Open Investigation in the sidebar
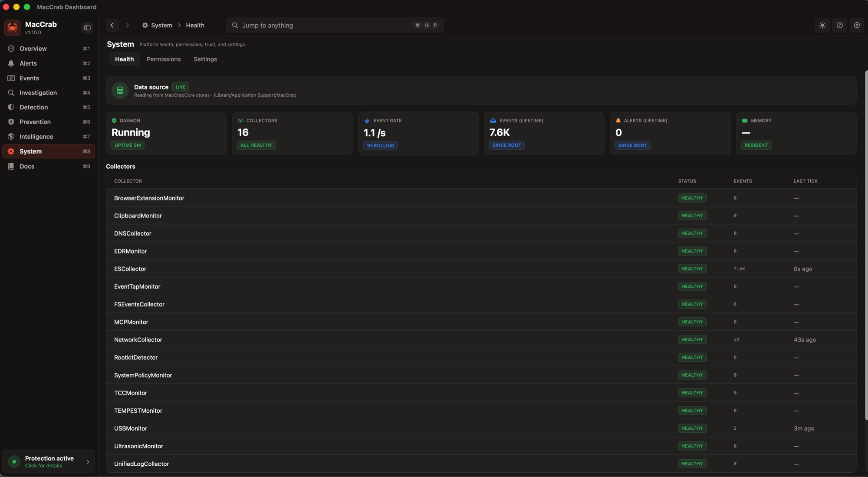Image resolution: width=868 pixels, height=477 pixels. click(x=49, y=93)
